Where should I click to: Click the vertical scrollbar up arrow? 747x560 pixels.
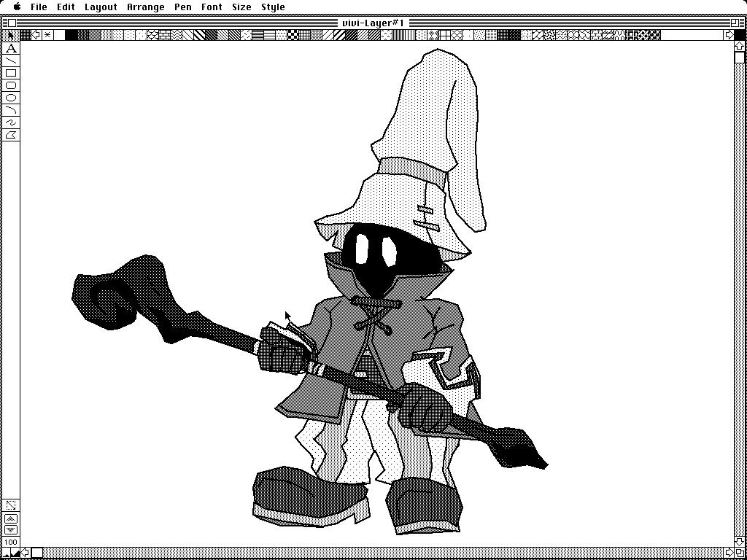coord(740,46)
